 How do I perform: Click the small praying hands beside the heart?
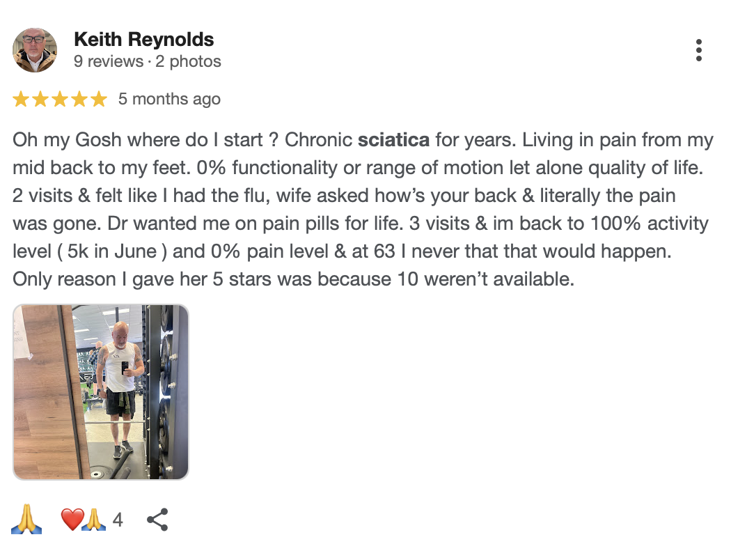(x=94, y=520)
